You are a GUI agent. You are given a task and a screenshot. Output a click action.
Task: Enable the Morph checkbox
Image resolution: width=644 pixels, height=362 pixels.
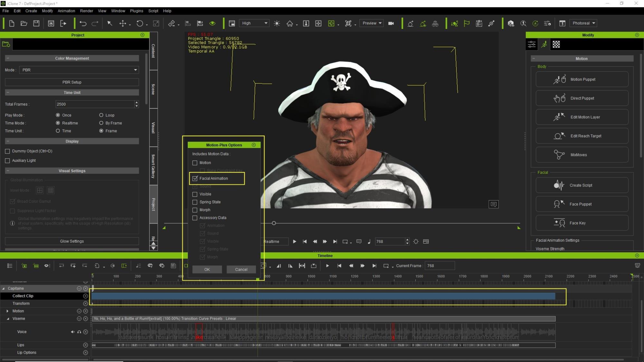tap(195, 210)
